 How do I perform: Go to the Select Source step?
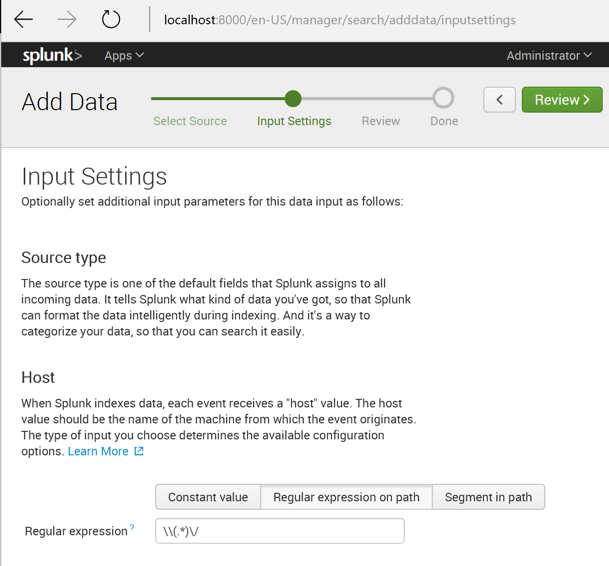[x=190, y=121]
